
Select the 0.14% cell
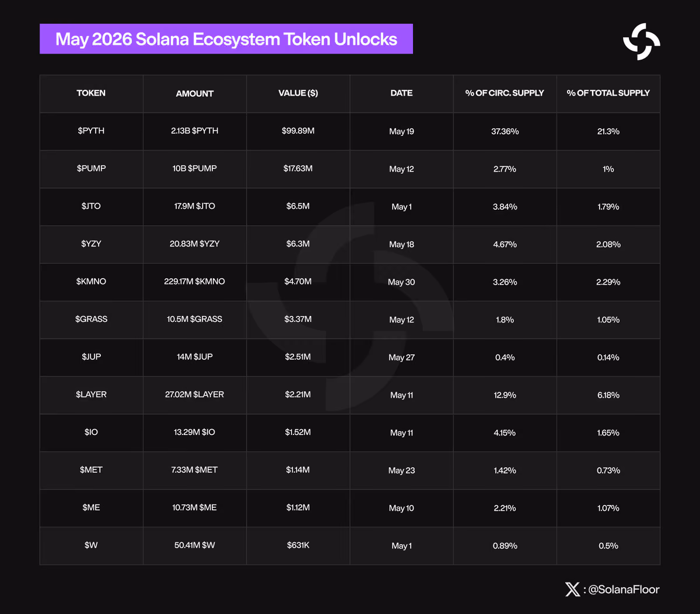(608, 357)
